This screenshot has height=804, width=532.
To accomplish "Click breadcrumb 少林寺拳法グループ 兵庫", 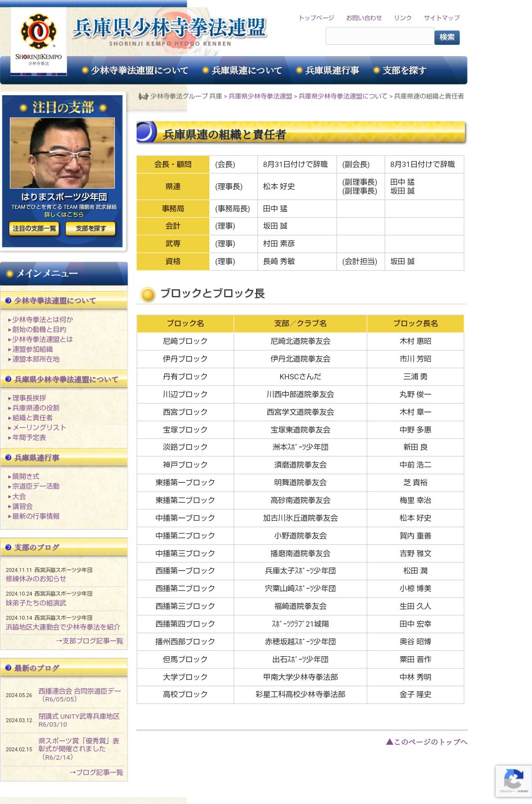I will [186, 97].
